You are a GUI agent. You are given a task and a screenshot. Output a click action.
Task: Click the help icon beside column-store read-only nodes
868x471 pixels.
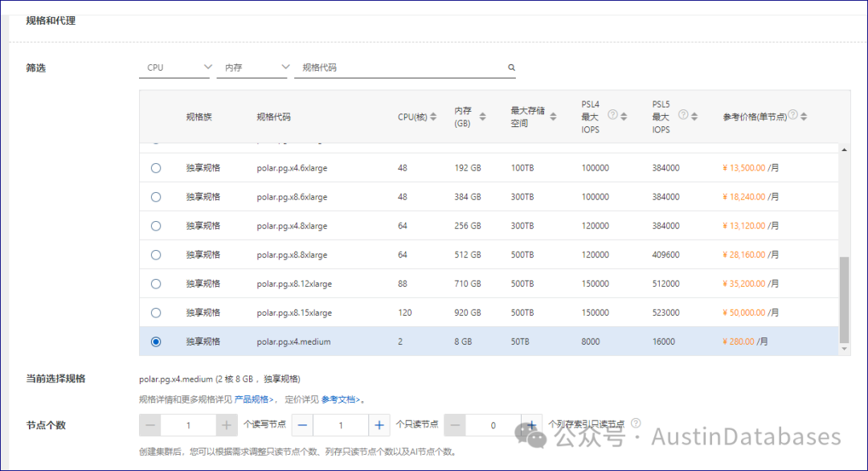[636, 424]
